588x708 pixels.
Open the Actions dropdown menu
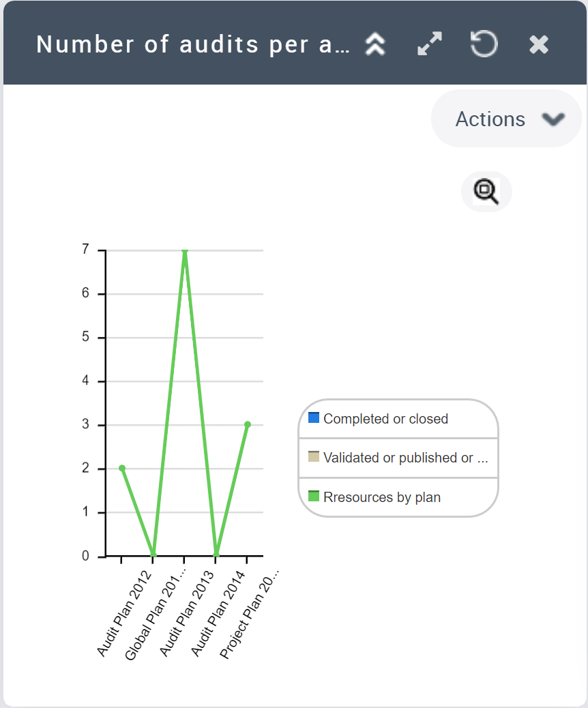490,119
